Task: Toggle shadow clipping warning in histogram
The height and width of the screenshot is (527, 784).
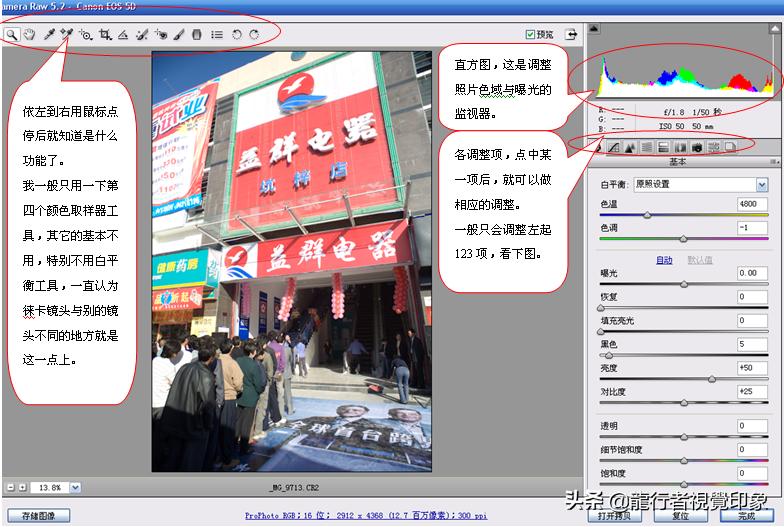Action: coord(594,28)
